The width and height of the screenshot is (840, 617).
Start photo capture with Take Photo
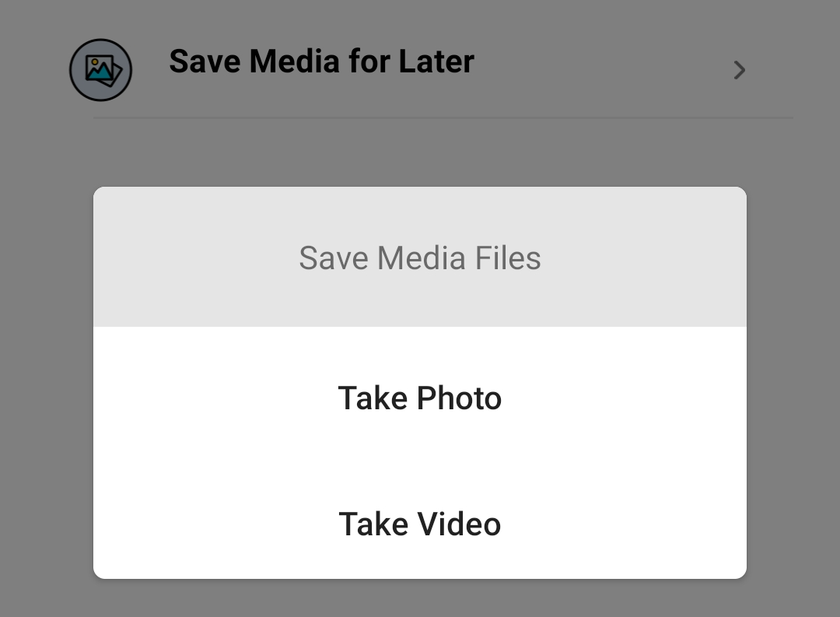point(420,398)
